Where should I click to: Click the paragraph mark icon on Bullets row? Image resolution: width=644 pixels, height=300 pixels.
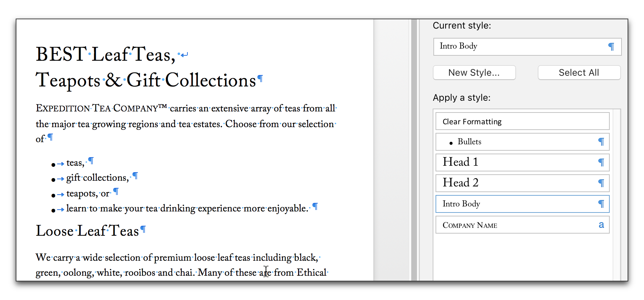tap(601, 142)
